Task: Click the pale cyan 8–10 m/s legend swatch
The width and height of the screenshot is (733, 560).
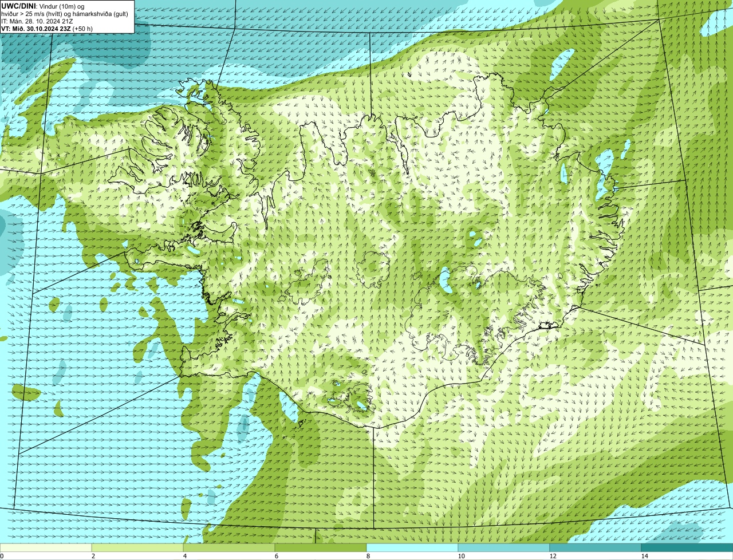Action: point(412,547)
